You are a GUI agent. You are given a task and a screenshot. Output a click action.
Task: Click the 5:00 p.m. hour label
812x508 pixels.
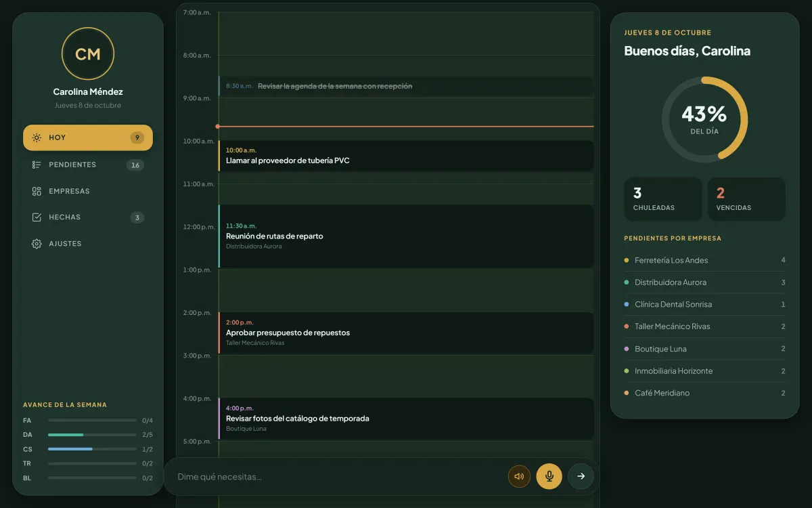click(x=197, y=442)
